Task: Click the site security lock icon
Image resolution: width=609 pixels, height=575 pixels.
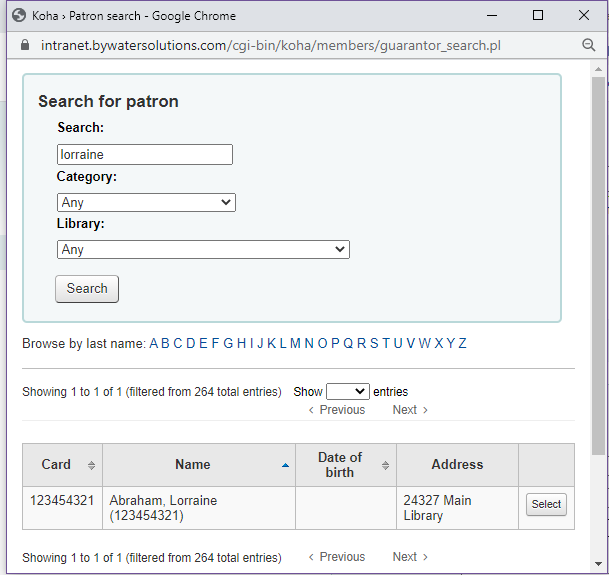Action: point(24,45)
